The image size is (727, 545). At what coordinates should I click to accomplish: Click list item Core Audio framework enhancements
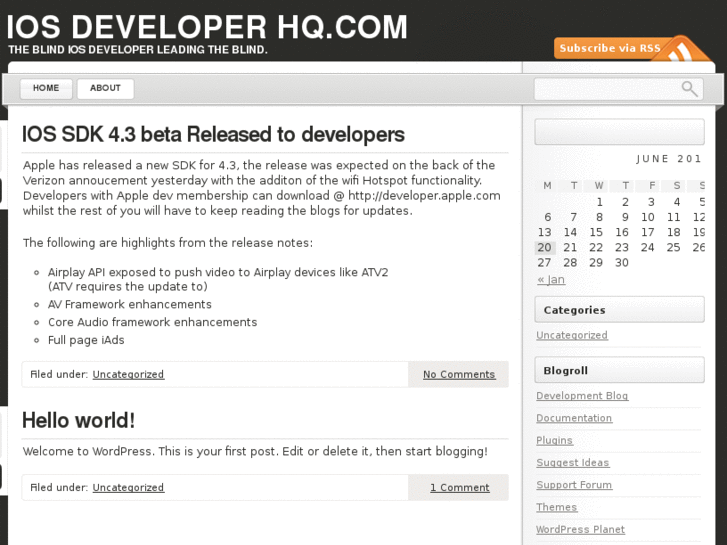pos(153,322)
